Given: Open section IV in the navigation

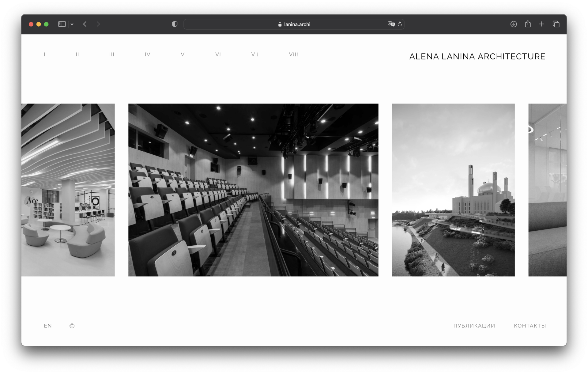Looking at the screenshot, I should pos(148,55).
